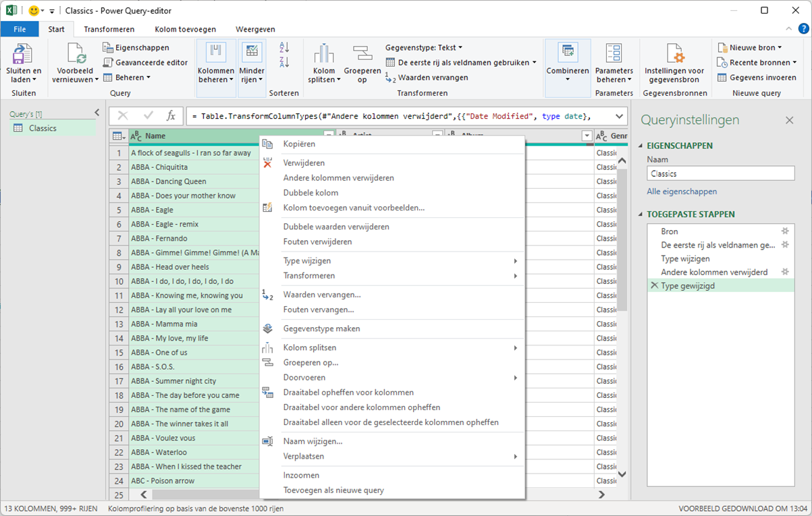Image resolution: width=812 pixels, height=516 pixels.
Task: Open Instellingen voor gegevensbron
Action: pyautogui.click(x=674, y=63)
